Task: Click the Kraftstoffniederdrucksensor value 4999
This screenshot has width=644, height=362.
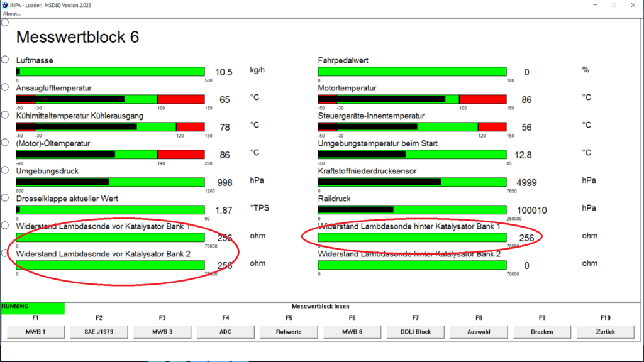Action: click(526, 183)
